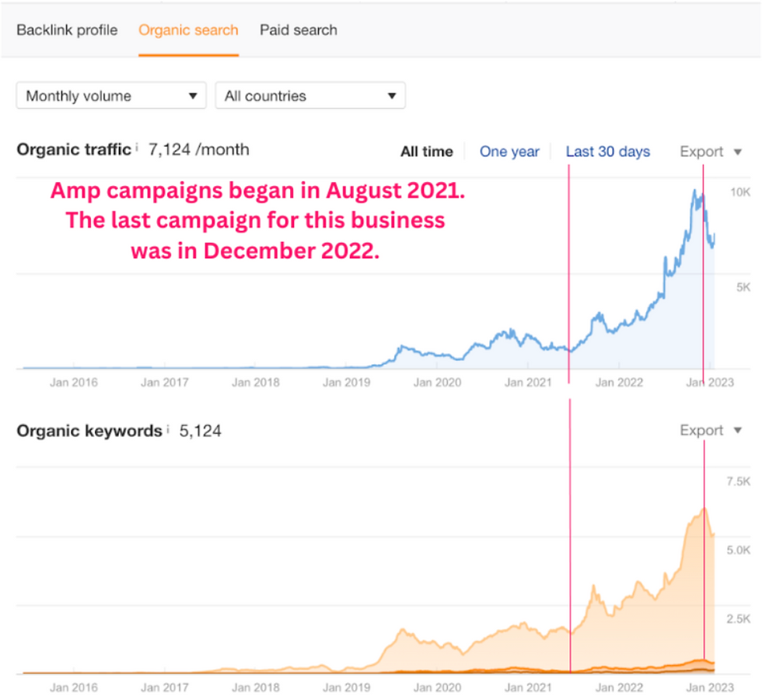Click the Monthly volume dropdown arrow

tap(193, 96)
